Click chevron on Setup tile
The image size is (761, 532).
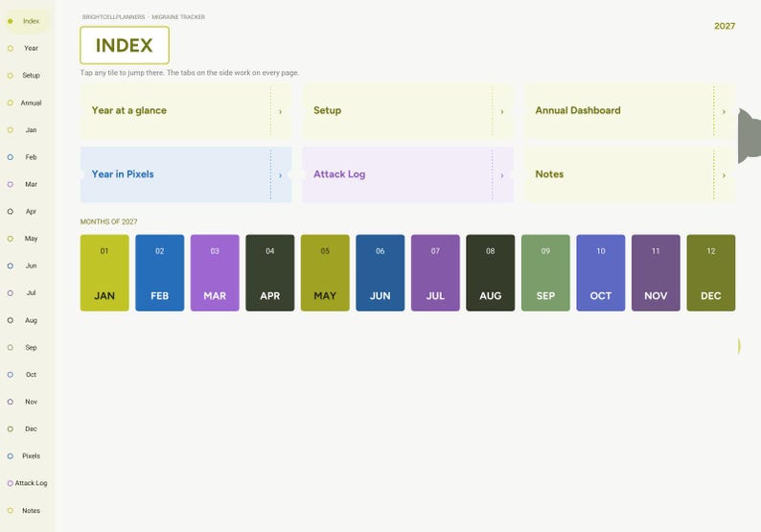click(x=502, y=112)
